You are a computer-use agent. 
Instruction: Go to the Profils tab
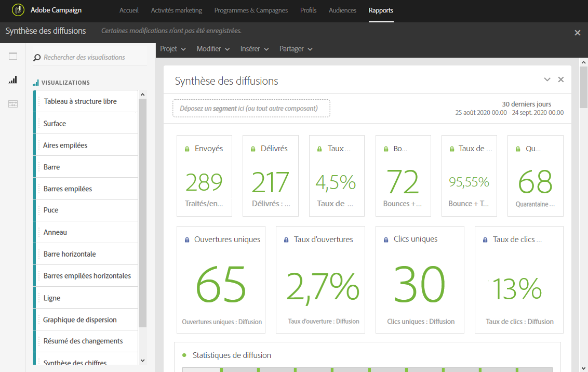tap(308, 10)
